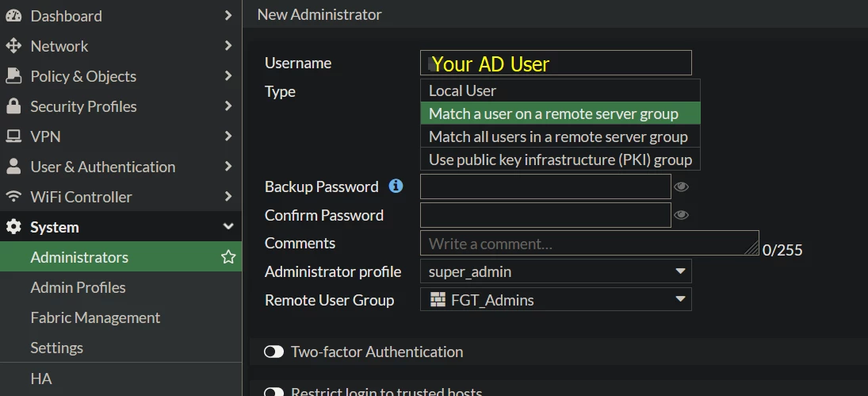The width and height of the screenshot is (868, 396).
Task: Open the Dashboard menu item
Action: point(120,16)
